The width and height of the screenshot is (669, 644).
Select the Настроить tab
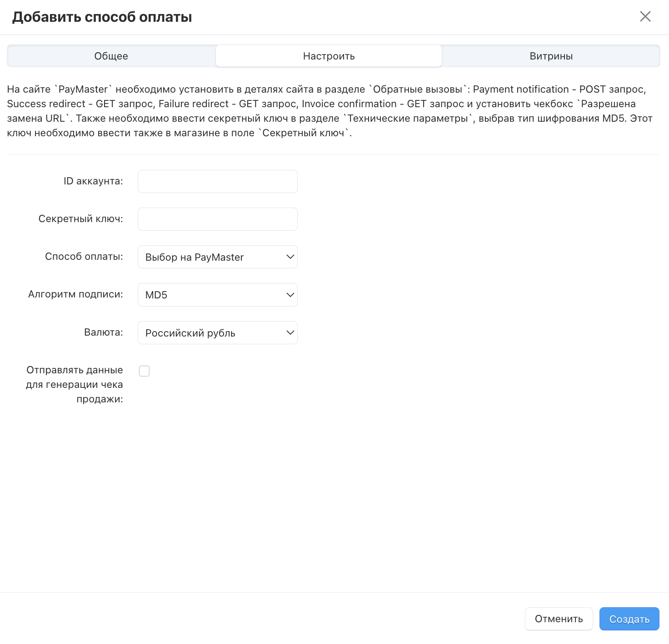pos(329,56)
